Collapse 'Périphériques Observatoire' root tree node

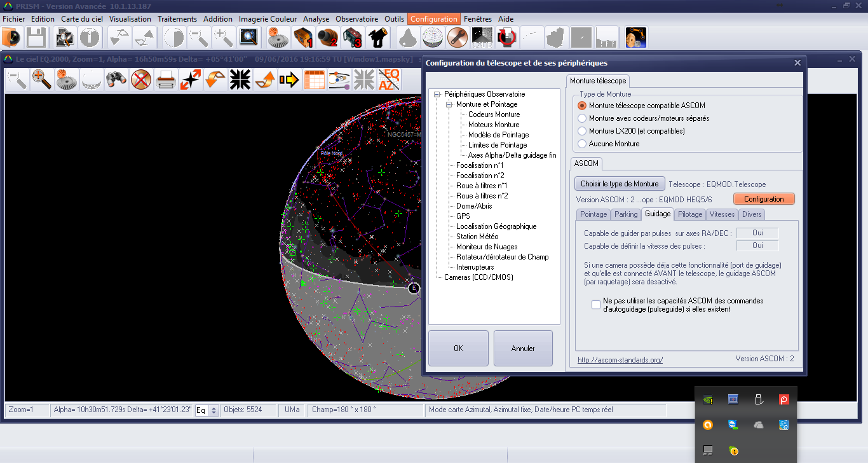tap(437, 94)
